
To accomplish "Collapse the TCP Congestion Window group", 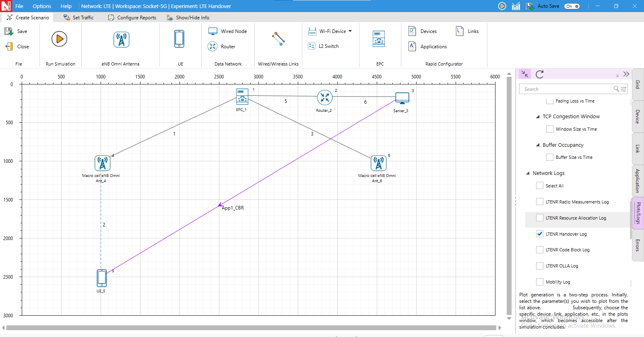I will tap(538, 117).
